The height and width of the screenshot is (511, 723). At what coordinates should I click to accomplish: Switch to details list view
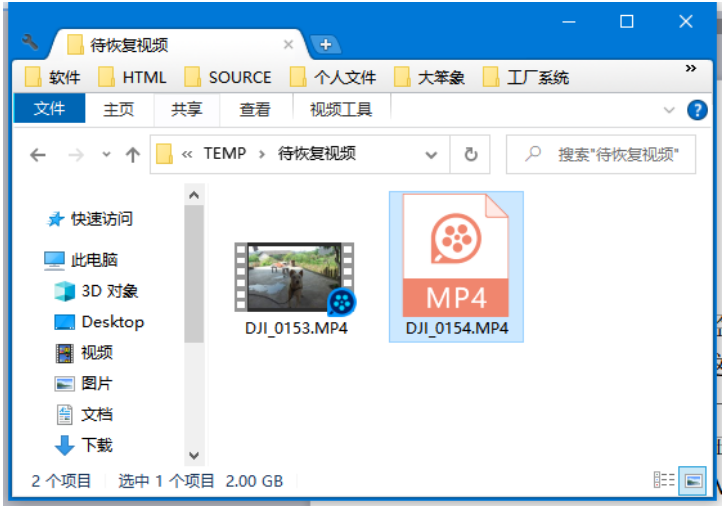[664, 481]
